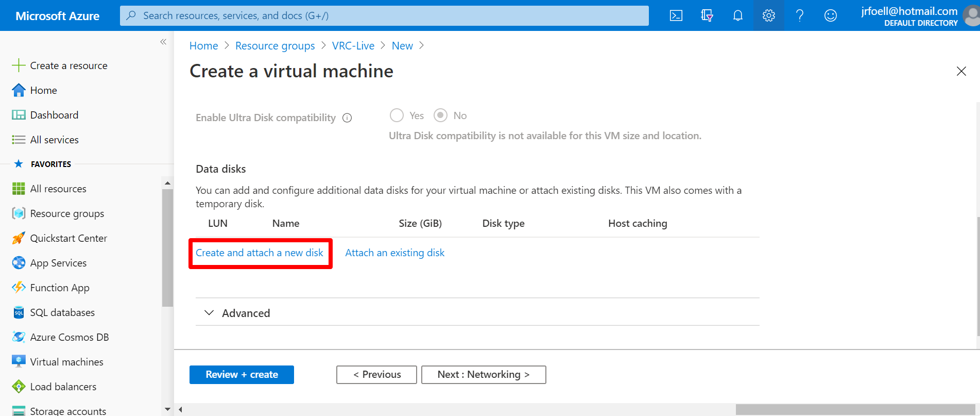Click the horizontal scrollbar left arrow
This screenshot has width=980, height=416.
(181, 410)
